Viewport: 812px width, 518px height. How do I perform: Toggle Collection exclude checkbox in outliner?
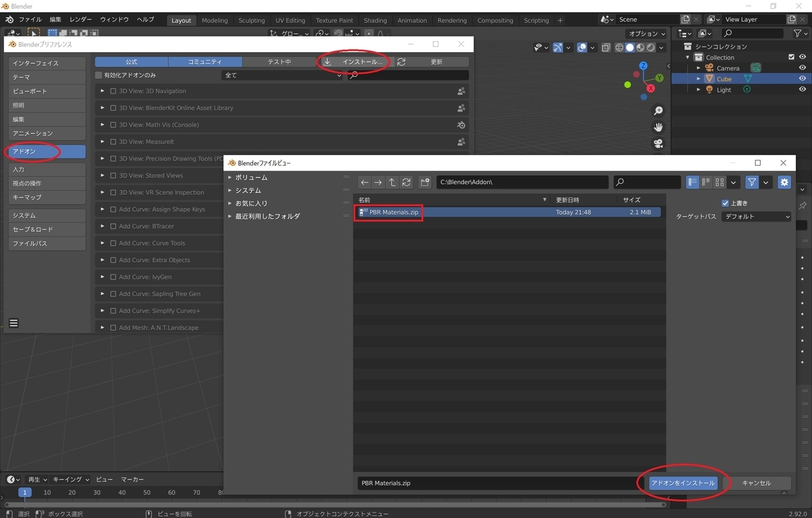pos(792,57)
